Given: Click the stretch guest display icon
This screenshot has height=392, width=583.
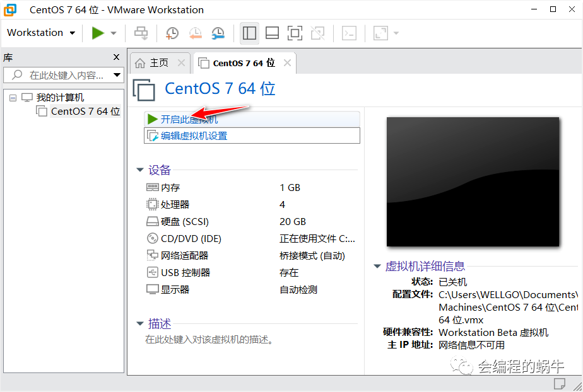Looking at the screenshot, I should [380, 33].
